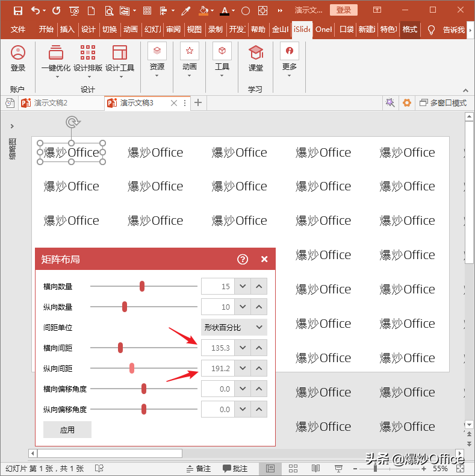Screen dimensions: 475x476
Task: Add a new document tab with the plus button
Action: pos(198,102)
